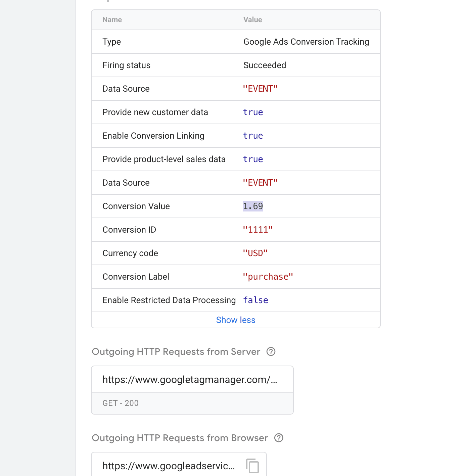Click the Firing status Succeeded value
This screenshot has width=464, height=476.
pyautogui.click(x=265, y=65)
